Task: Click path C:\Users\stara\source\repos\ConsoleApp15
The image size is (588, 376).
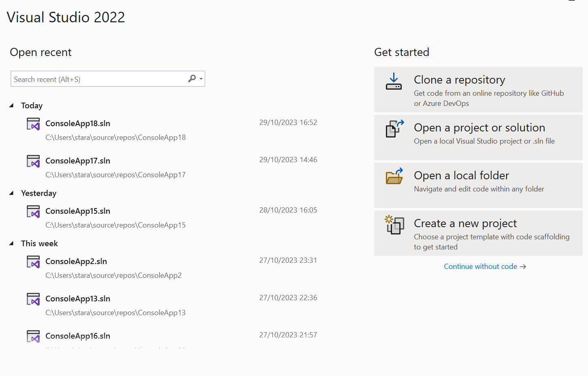Action: [115, 225]
